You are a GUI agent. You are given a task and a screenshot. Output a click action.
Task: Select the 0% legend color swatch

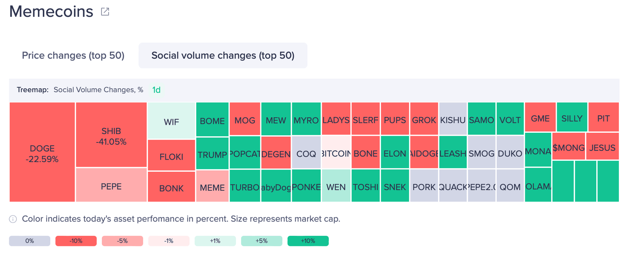pos(29,240)
